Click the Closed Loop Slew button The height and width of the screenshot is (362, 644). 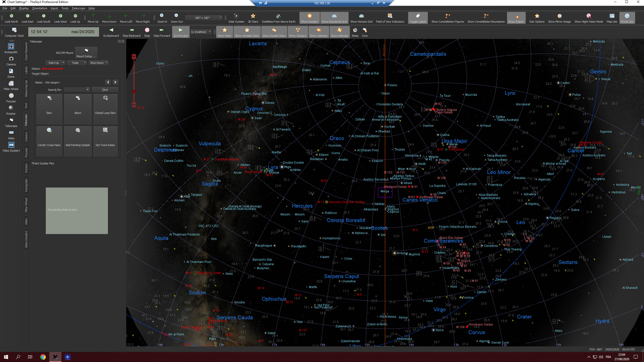[105, 109]
